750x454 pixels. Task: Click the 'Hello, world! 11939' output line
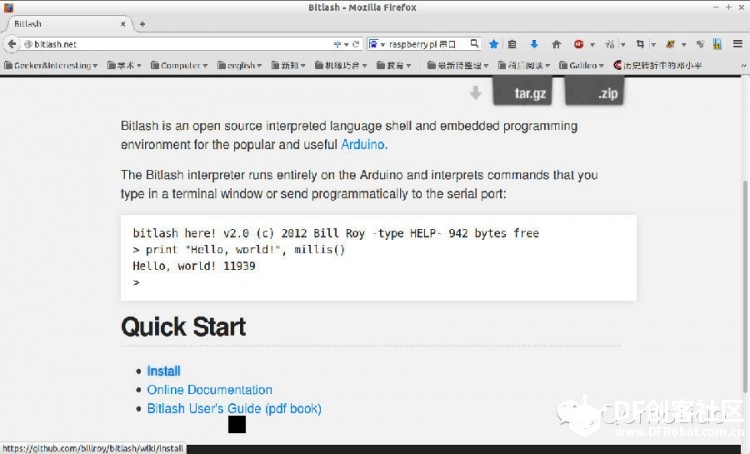click(194, 266)
